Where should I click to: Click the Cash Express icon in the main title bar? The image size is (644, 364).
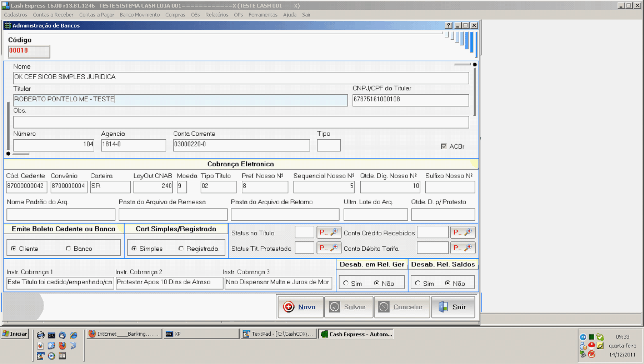[5, 5]
